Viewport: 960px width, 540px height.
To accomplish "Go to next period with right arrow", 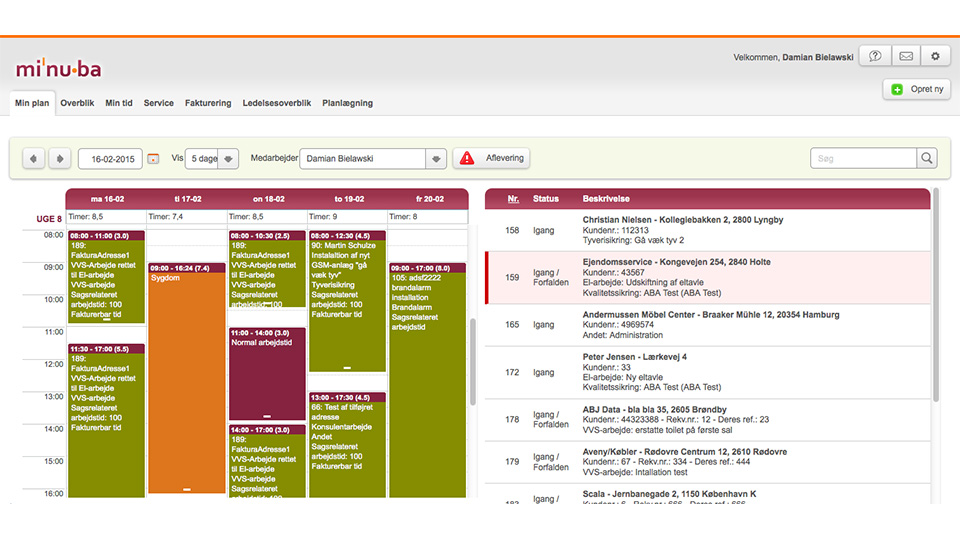I will 59,159.
